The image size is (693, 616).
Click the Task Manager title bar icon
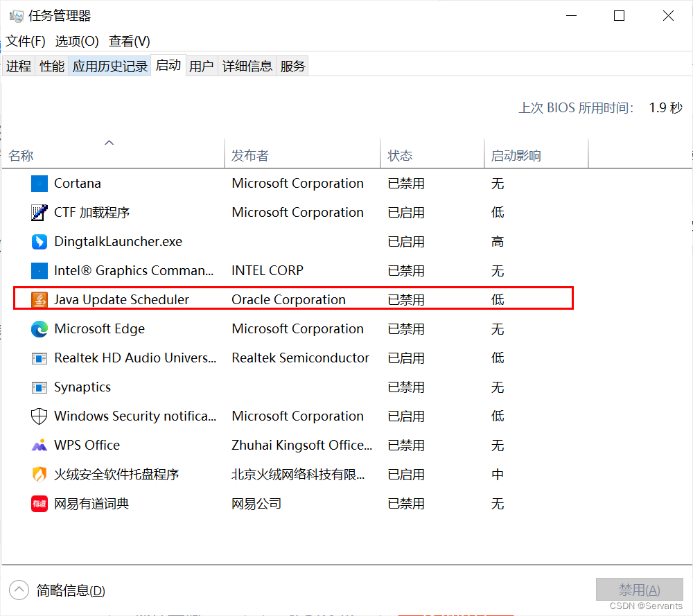point(17,17)
